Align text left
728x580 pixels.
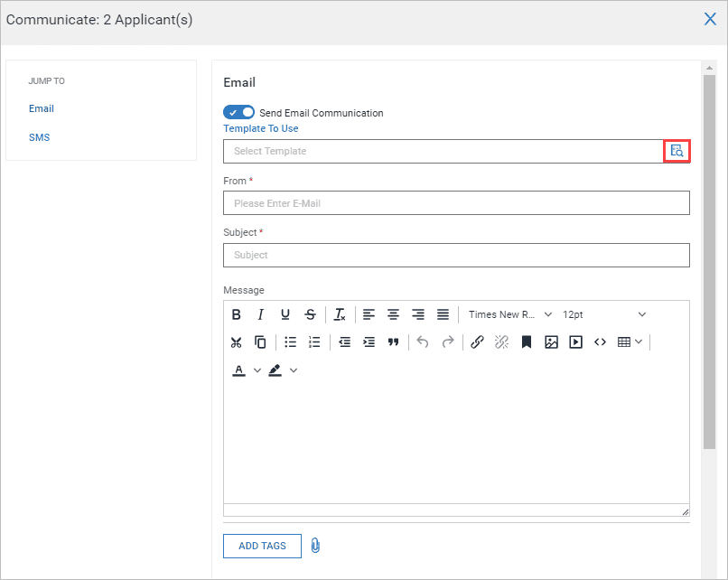coord(369,314)
